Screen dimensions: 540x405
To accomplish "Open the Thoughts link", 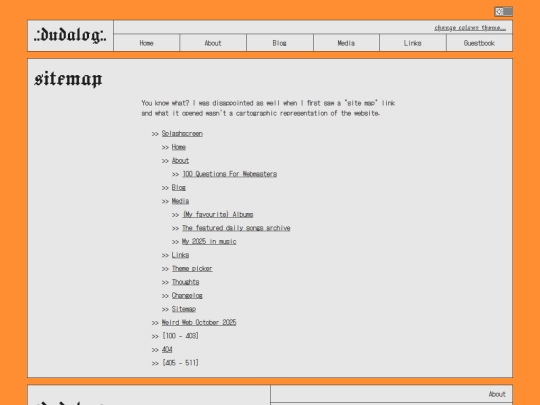I will click(186, 282).
